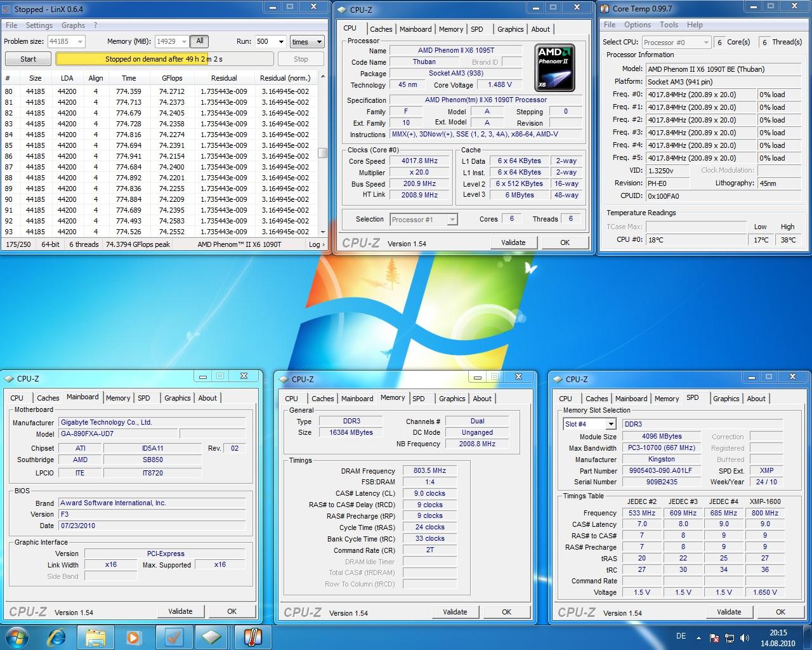Image resolution: width=812 pixels, height=650 pixels.
Task: Expand the Log panel arrow in LinX
Action: point(317,244)
